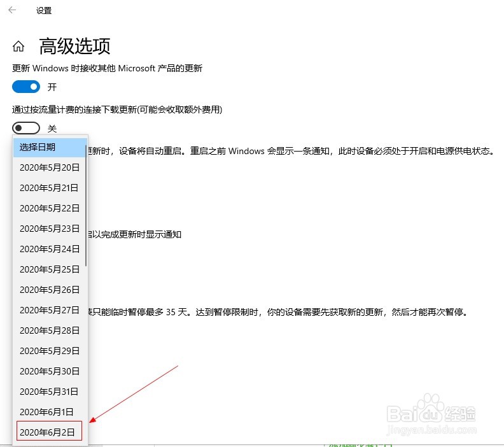The width and height of the screenshot is (504, 447).
Task: Turn off receiving other Microsoft product updates toggle
Action: tap(26, 87)
